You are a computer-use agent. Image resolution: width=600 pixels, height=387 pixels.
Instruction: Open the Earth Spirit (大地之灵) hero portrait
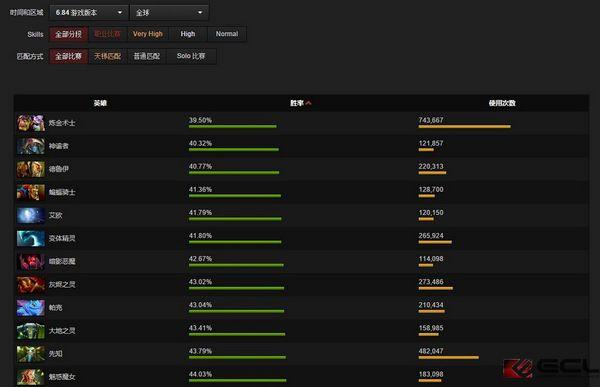(31, 331)
